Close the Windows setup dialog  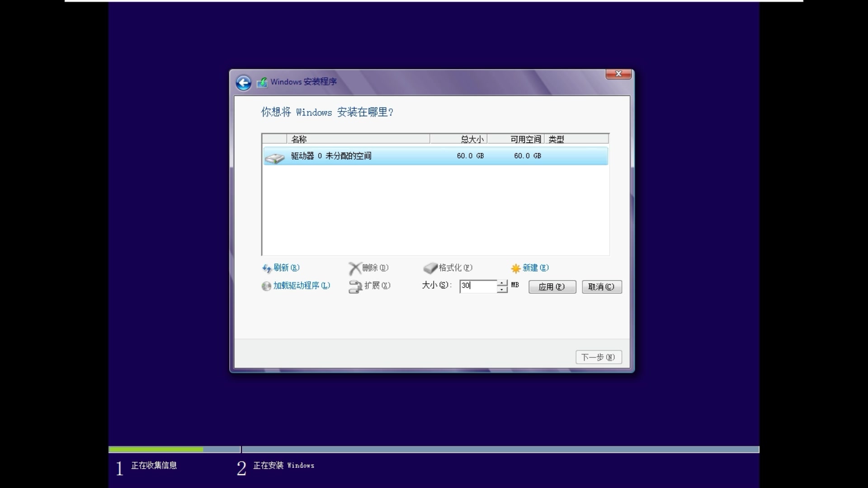pyautogui.click(x=618, y=74)
